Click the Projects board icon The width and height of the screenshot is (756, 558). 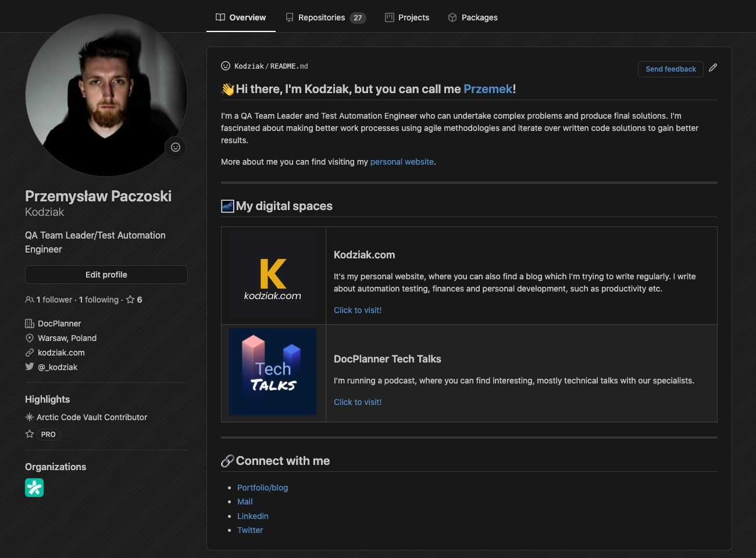pos(390,17)
